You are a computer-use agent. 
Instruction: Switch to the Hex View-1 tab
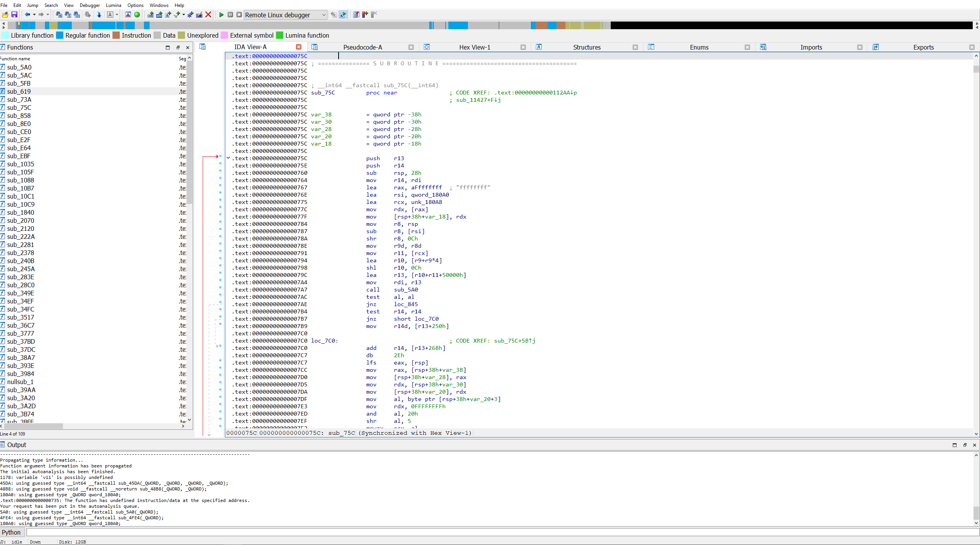pyautogui.click(x=474, y=47)
